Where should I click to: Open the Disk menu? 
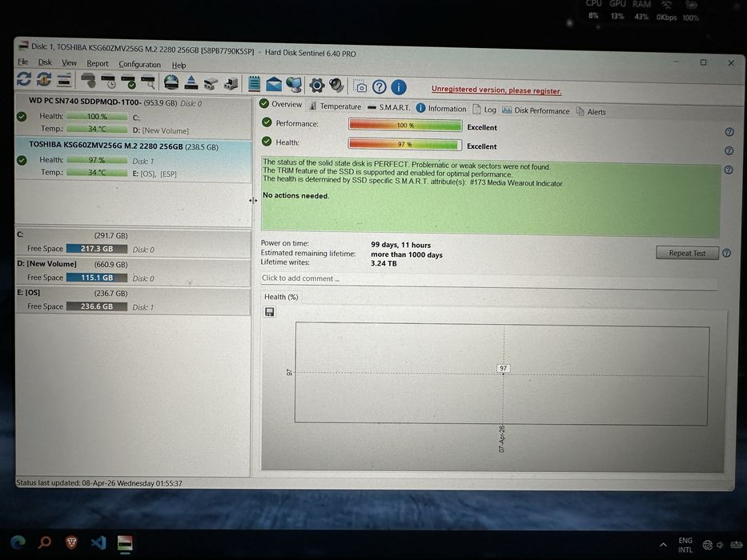[45, 62]
